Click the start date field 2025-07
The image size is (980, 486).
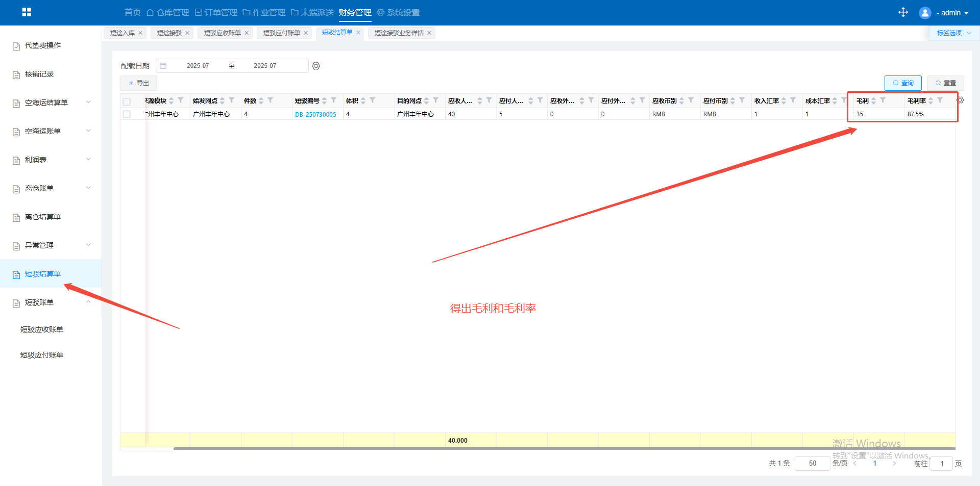click(x=198, y=66)
